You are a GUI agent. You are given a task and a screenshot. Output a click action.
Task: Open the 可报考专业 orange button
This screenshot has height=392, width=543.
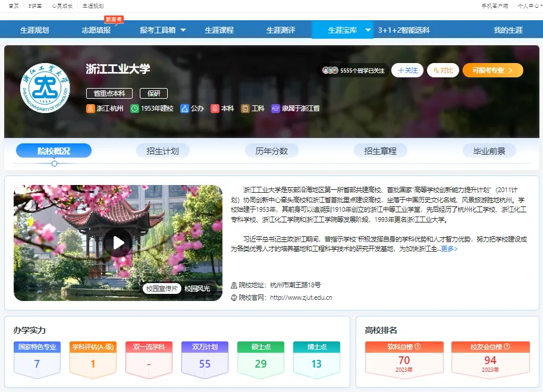pos(493,70)
